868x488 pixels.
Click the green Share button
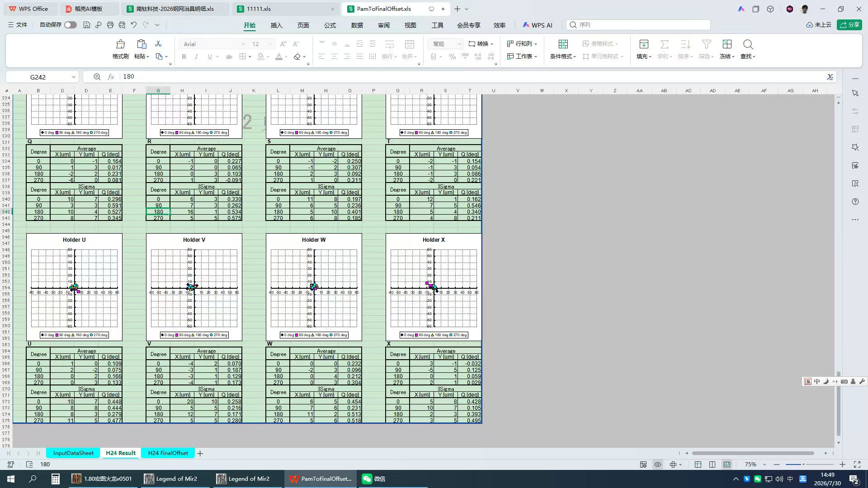849,25
